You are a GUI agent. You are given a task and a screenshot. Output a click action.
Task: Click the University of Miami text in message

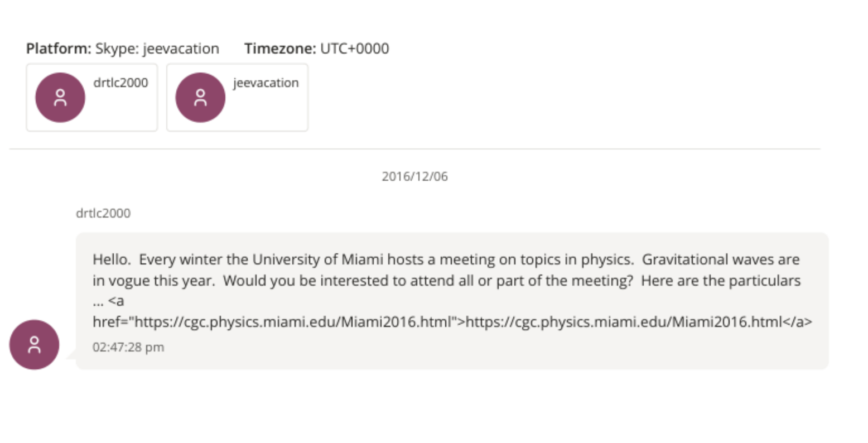tap(317, 259)
